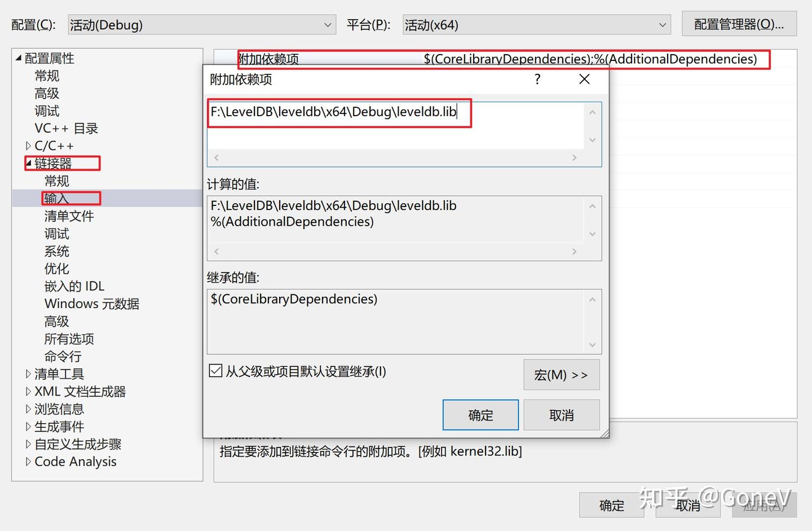Click the down scroll arrow in the 计算的值 box
This screenshot has width=812, height=531.
point(592,233)
